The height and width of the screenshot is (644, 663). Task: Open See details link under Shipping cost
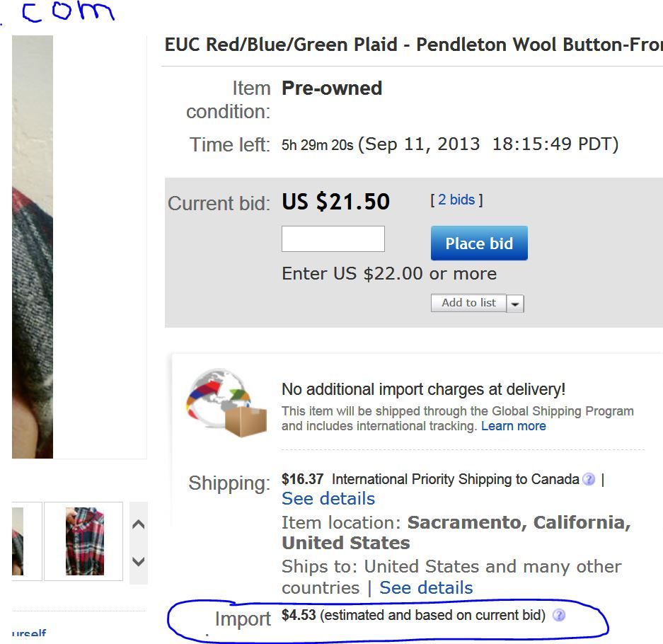[328, 499]
